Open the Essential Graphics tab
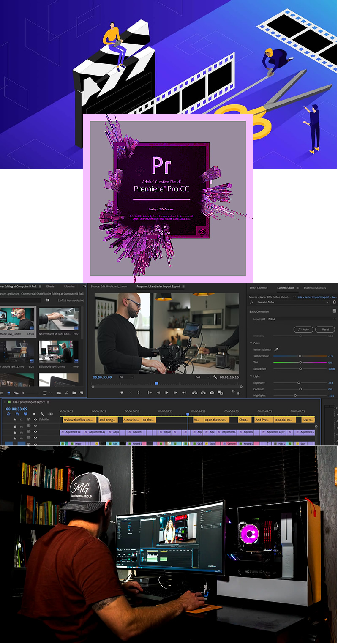The height and width of the screenshot is (644, 338). pyautogui.click(x=314, y=288)
